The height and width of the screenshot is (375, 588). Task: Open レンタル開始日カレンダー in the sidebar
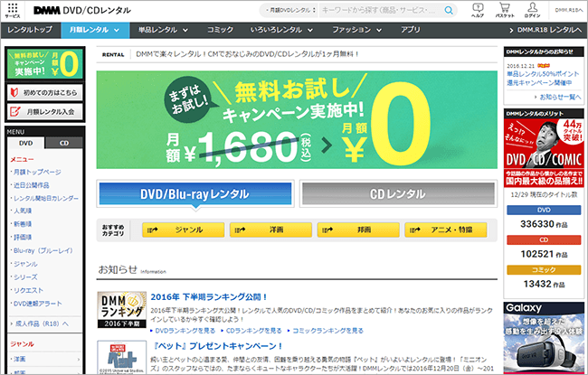pyautogui.click(x=46, y=198)
